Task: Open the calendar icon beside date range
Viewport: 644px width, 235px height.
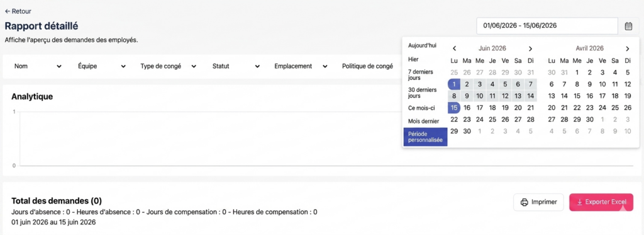Action: 628,26
